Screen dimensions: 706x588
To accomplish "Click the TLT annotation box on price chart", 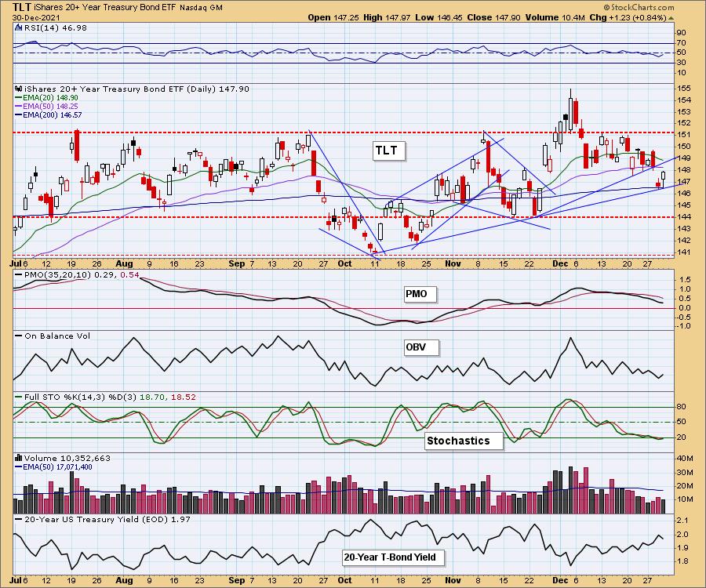I will [x=389, y=151].
